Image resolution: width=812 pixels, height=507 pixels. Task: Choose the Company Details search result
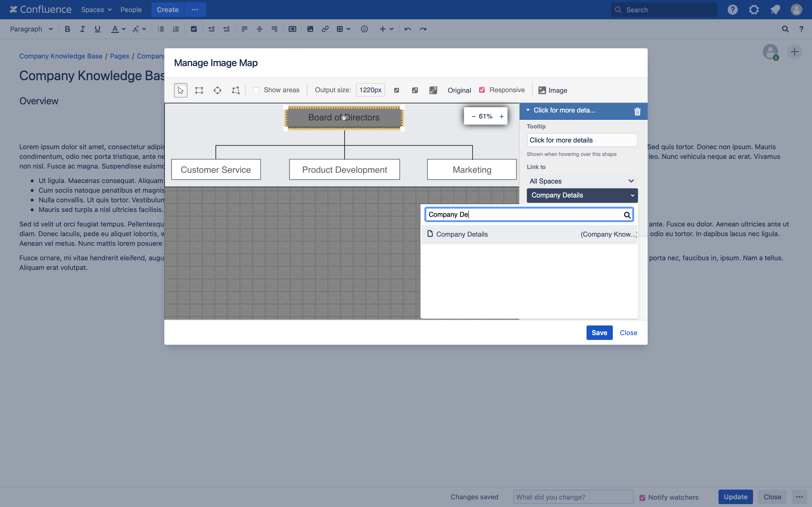(x=462, y=234)
